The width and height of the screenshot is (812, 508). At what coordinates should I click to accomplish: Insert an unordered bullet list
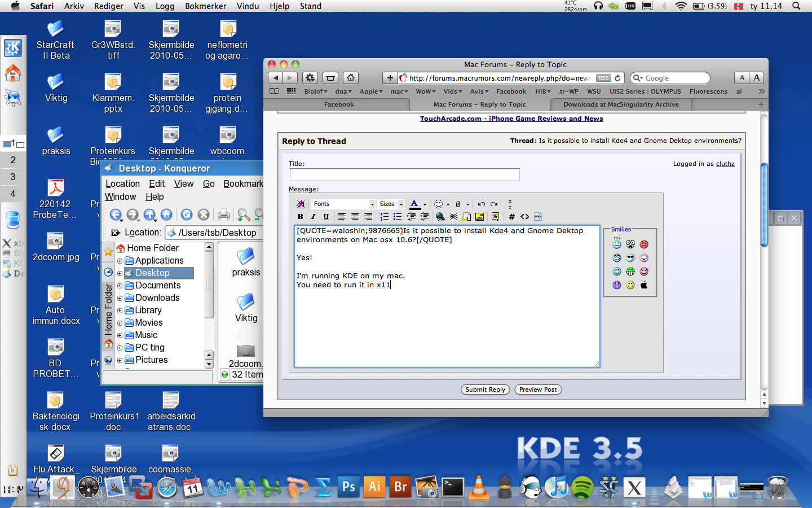pyautogui.click(x=398, y=217)
